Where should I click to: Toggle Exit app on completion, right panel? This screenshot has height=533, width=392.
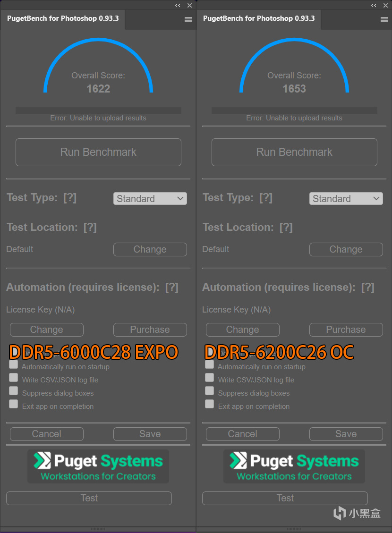[x=209, y=404]
